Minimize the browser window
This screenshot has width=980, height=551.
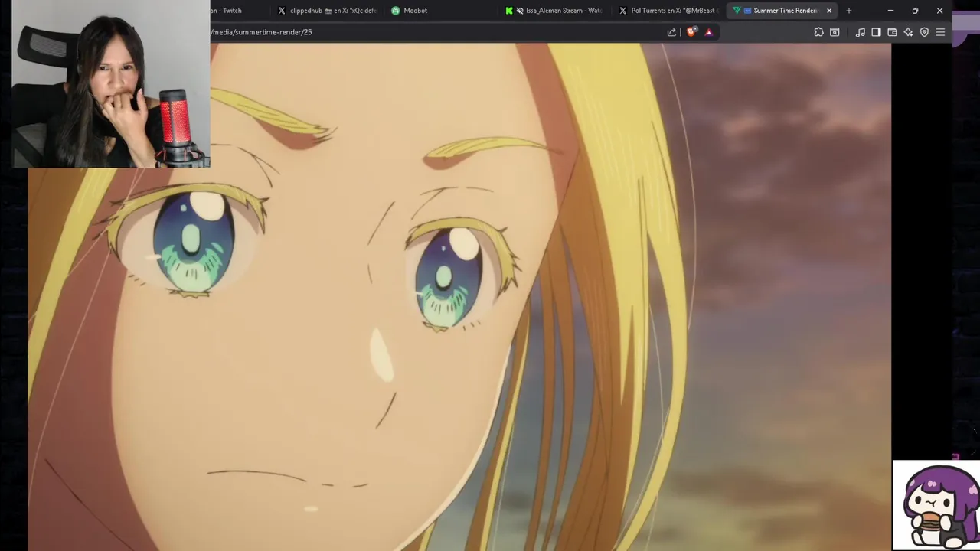coord(890,11)
